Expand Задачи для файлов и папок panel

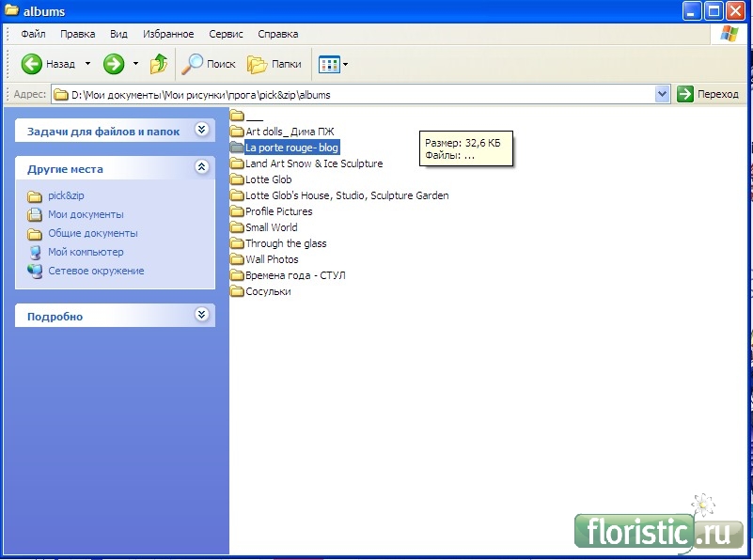coord(202,129)
